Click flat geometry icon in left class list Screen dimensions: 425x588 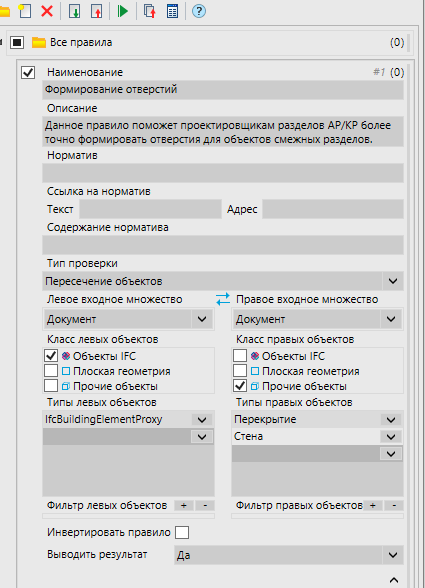click(x=66, y=371)
